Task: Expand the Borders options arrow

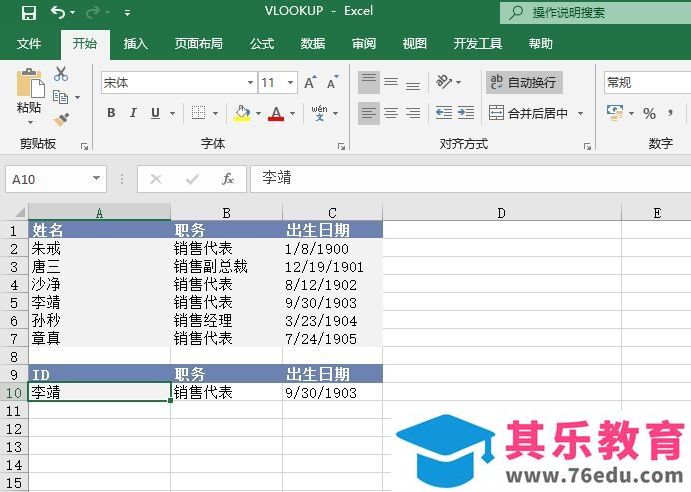Action: pos(215,113)
